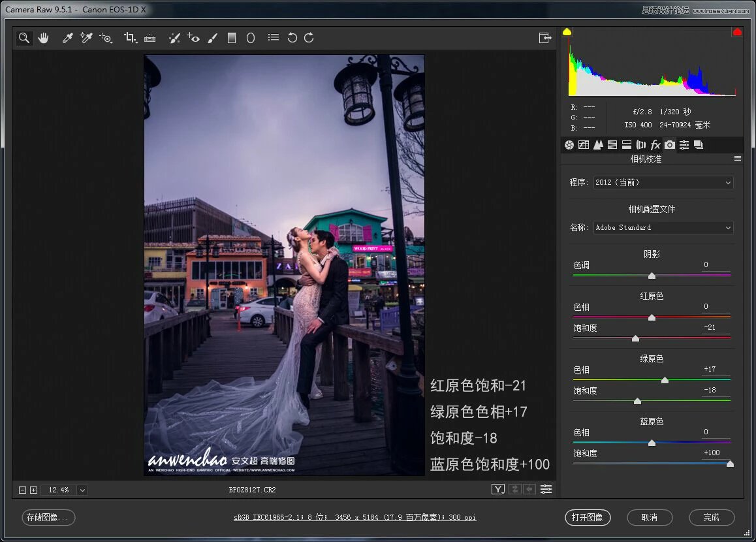This screenshot has height=542, width=756.
Task: Select the Spot Removal tool
Action: tap(174, 38)
